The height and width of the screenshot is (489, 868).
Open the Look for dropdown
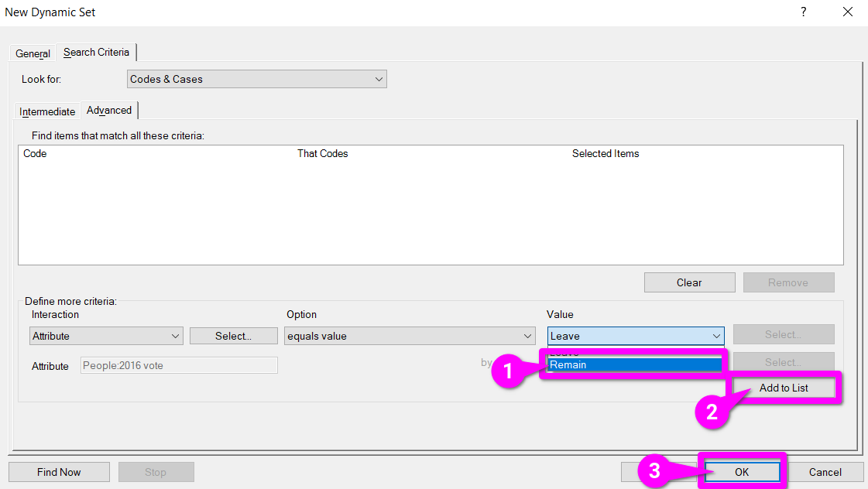click(256, 79)
